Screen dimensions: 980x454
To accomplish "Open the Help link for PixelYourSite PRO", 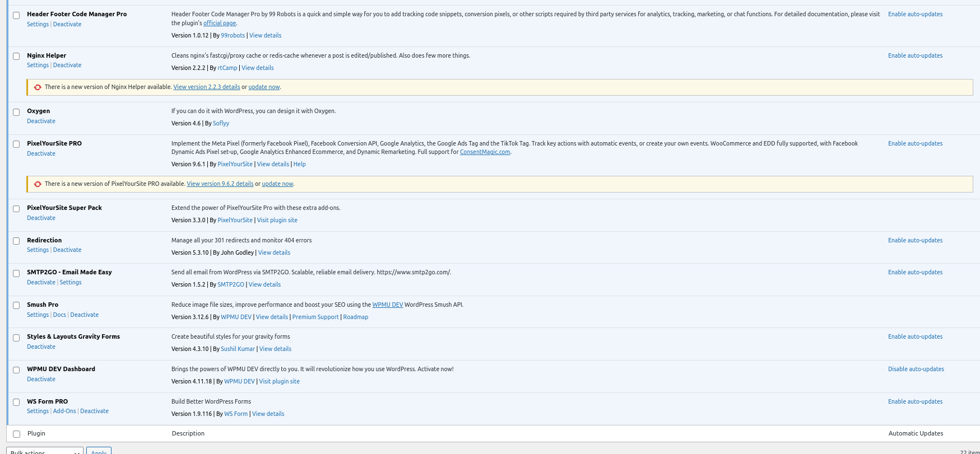I will (x=299, y=165).
